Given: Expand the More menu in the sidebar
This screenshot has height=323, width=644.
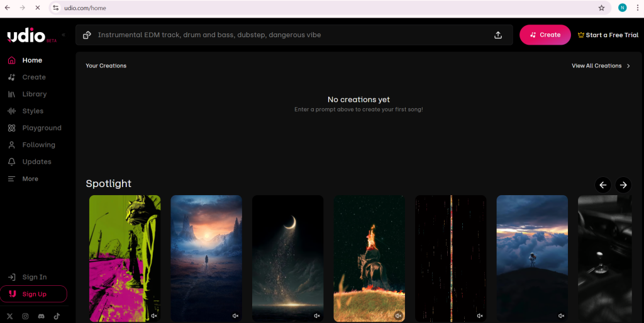Looking at the screenshot, I should (x=30, y=179).
